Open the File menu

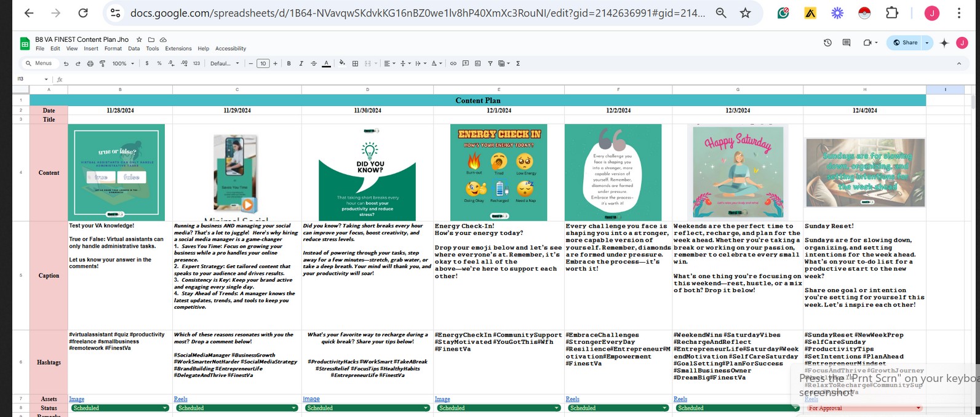pyautogui.click(x=40, y=49)
